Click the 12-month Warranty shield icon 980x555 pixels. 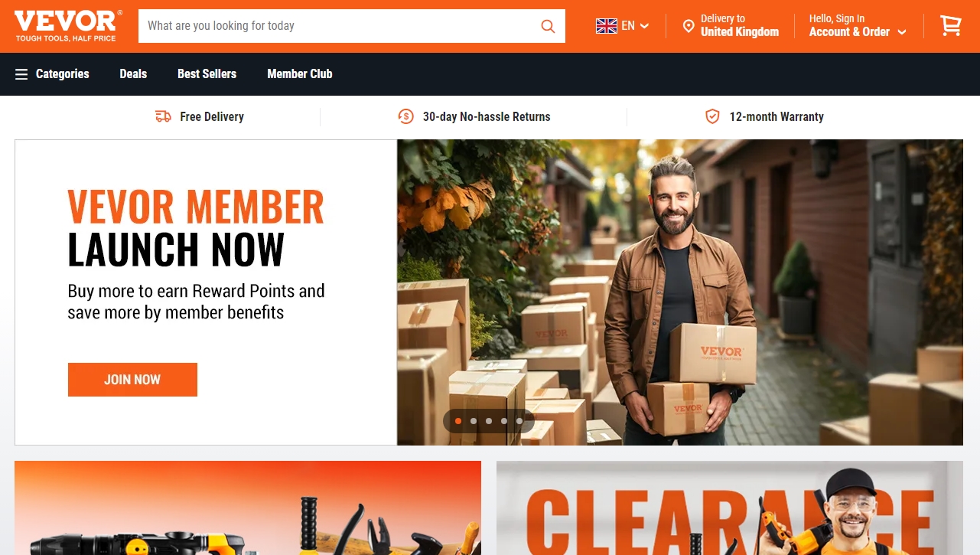point(712,116)
